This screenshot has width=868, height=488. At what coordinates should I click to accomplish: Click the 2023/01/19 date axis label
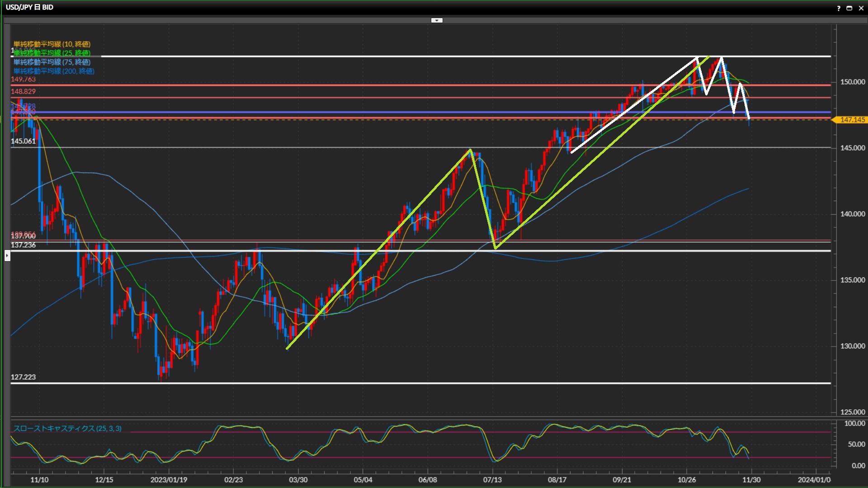[x=169, y=479]
